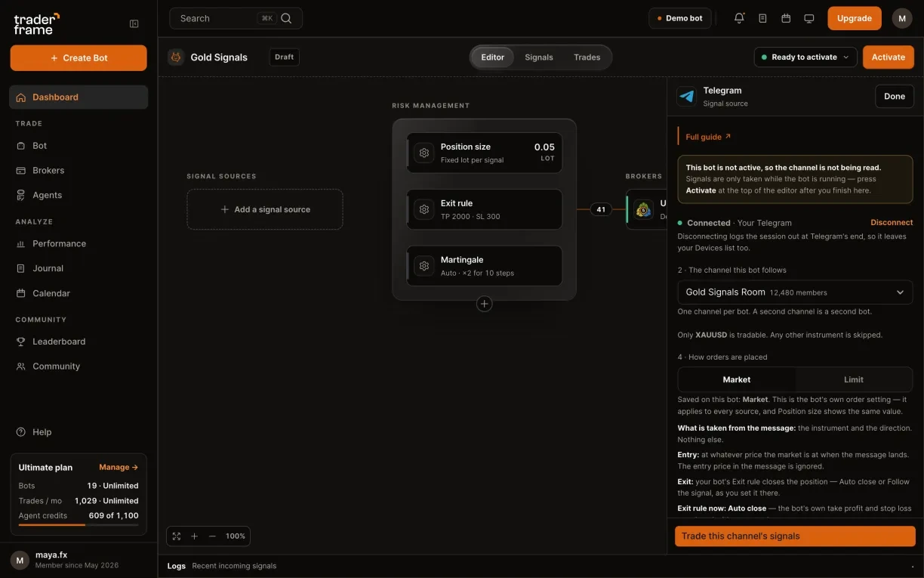This screenshot has height=578, width=924.
Task: Click the monitor display icon in top bar
Action: (809, 18)
